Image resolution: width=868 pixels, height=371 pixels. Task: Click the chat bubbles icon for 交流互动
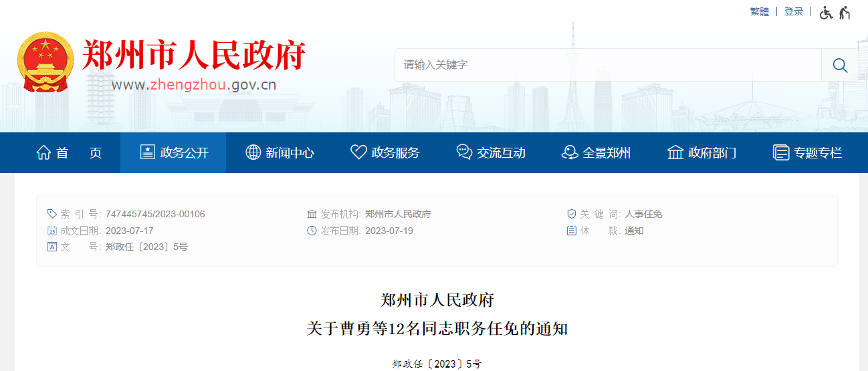pos(464,152)
